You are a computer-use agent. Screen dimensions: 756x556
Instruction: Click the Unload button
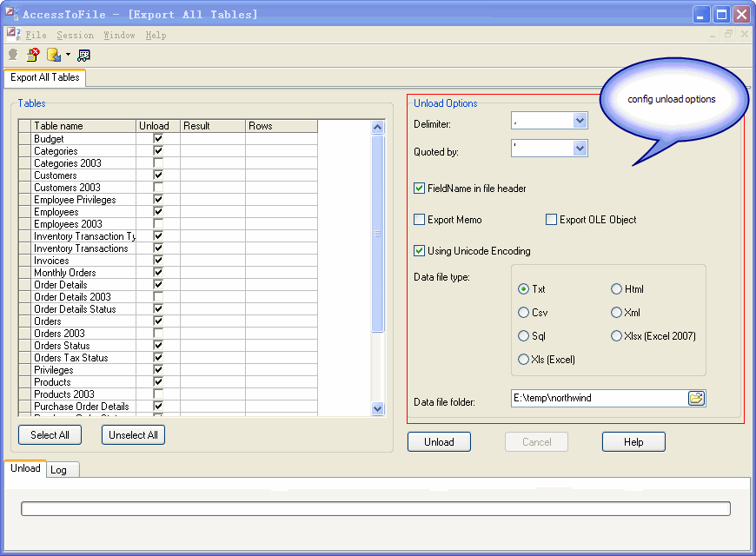coord(439,442)
